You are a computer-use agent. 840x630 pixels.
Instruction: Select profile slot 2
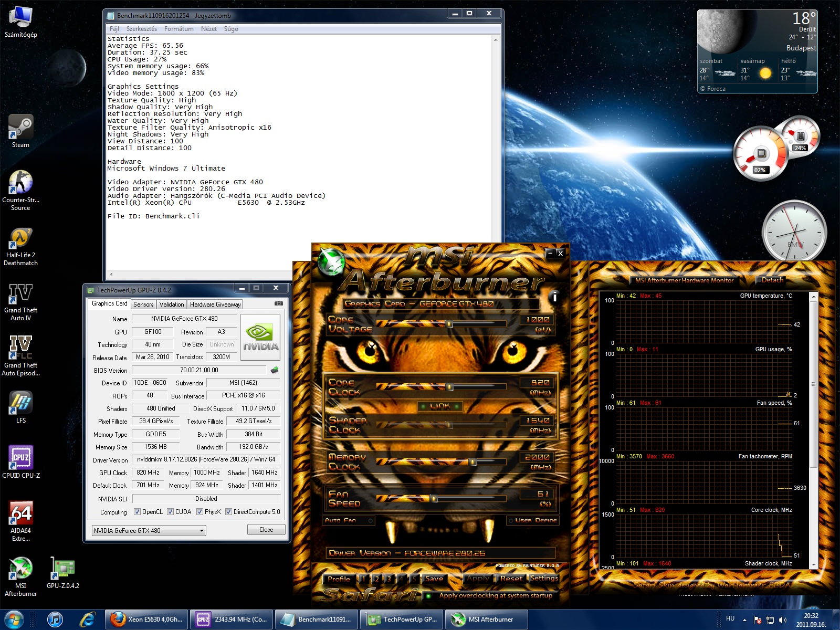pyautogui.click(x=376, y=579)
